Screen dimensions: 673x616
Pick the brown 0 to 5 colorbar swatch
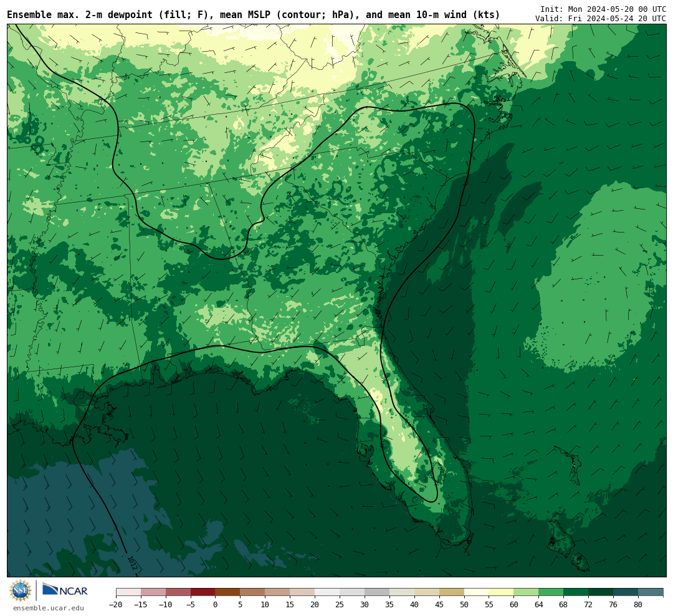coord(228,592)
